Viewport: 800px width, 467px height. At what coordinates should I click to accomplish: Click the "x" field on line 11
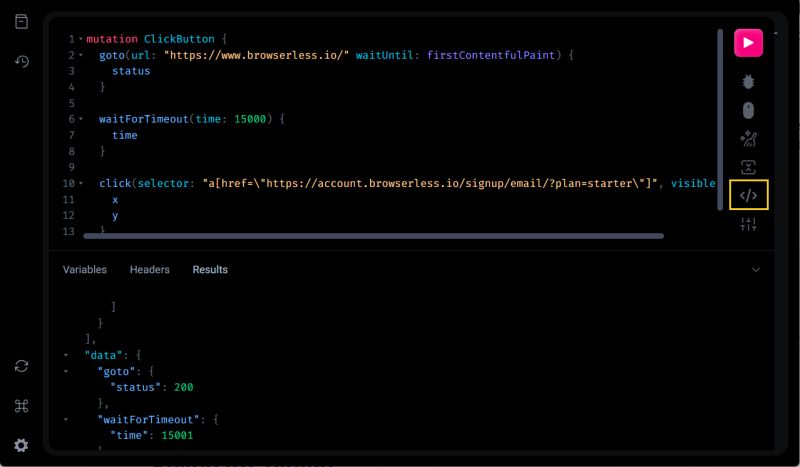[x=115, y=200]
